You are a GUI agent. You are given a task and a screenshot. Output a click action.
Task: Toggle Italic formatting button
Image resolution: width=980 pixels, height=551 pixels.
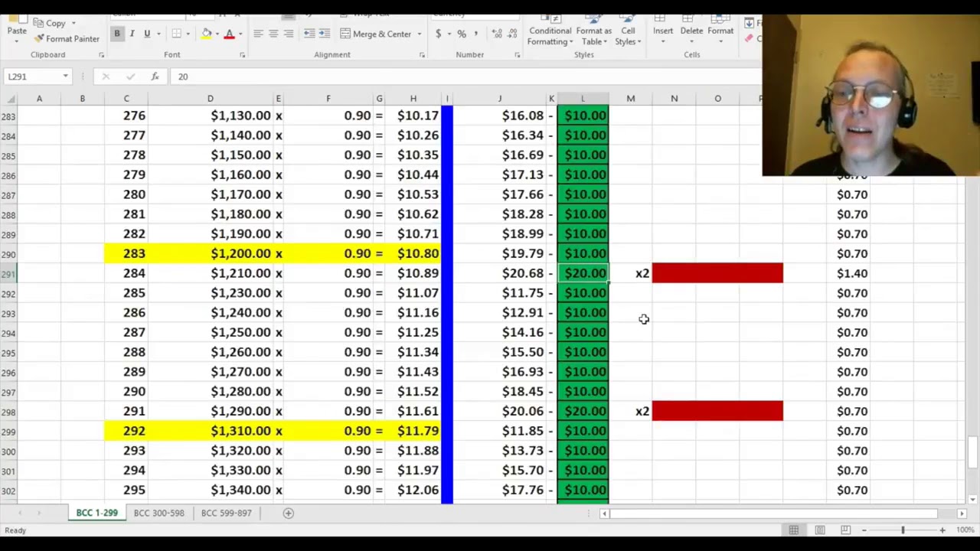132,34
